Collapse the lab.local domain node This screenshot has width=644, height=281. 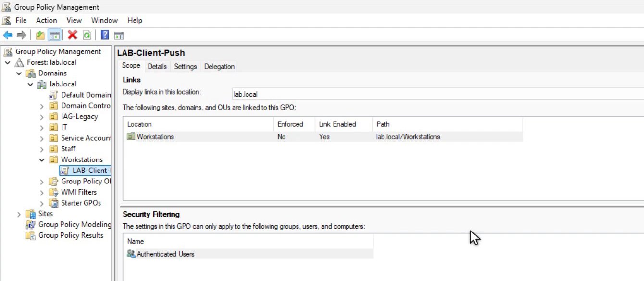31,84
